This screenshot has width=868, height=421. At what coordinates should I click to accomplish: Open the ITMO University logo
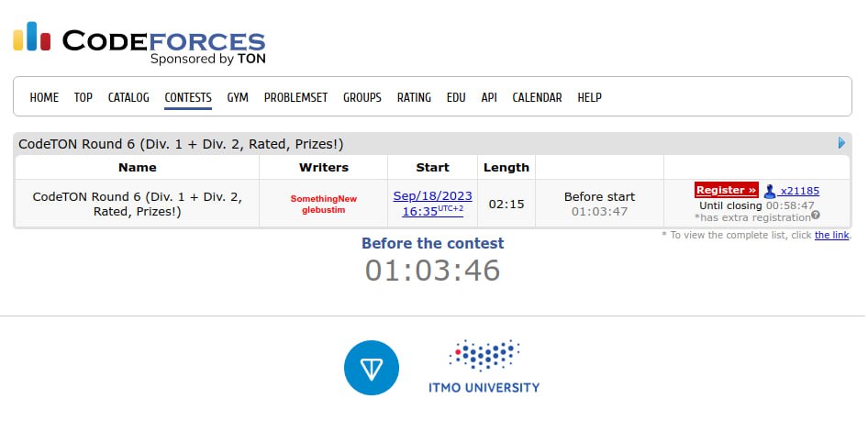pos(484,367)
